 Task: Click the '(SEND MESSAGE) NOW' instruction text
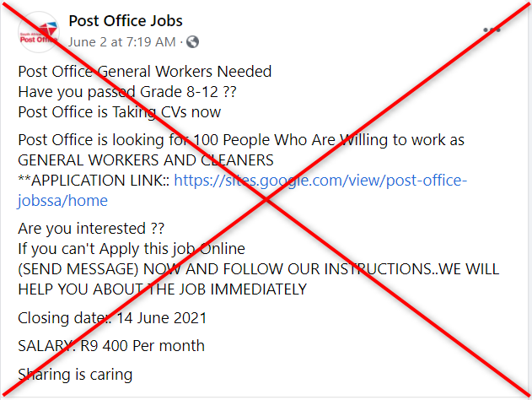pos(259,269)
